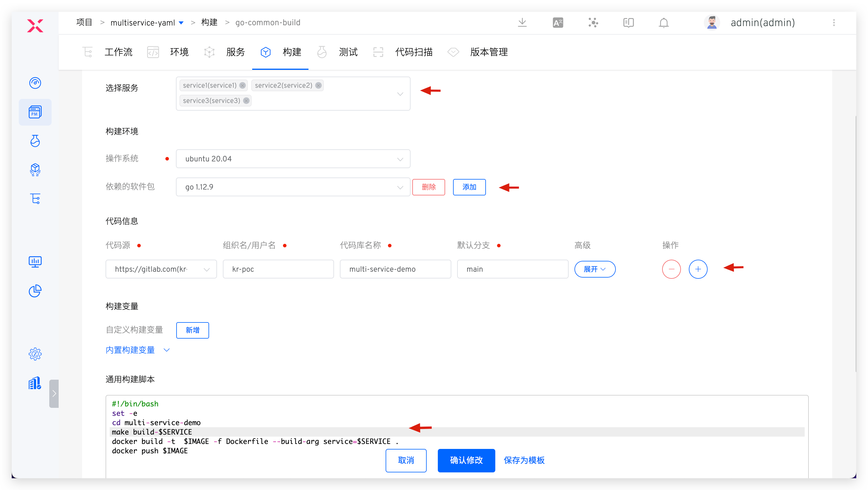868x490 pixels.
Task: Switch to the 测试 tab
Action: coord(348,52)
